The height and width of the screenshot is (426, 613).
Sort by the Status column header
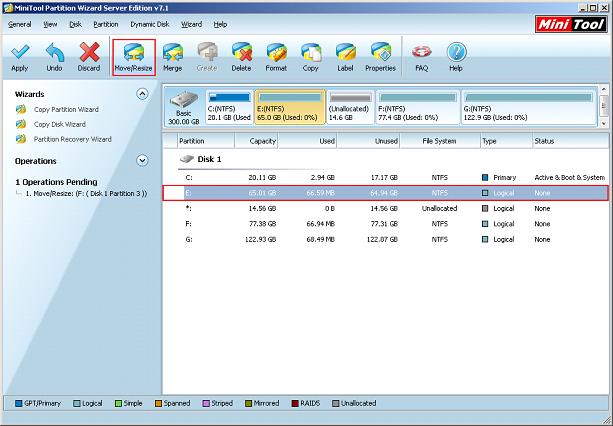[570, 141]
